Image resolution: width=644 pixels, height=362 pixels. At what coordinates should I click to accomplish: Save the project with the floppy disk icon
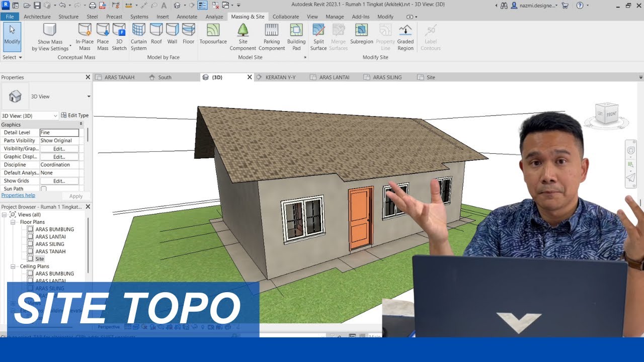pyautogui.click(x=37, y=6)
